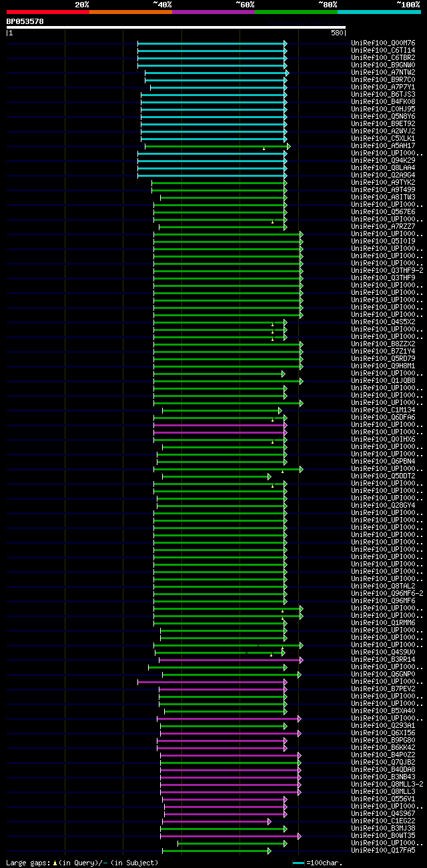Click the UniRef100_Q5RD79 label
This screenshot has width=427, height=868.
(383, 359)
